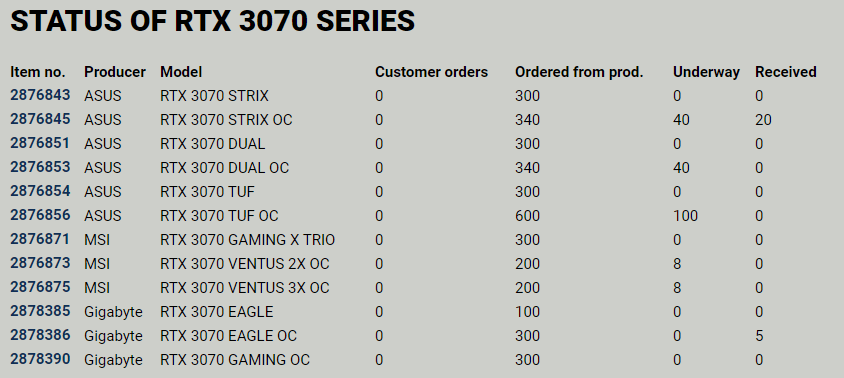Click the Customer orders column header
Image resolution: width=844 pixels, height=378 pixels.
431,72
